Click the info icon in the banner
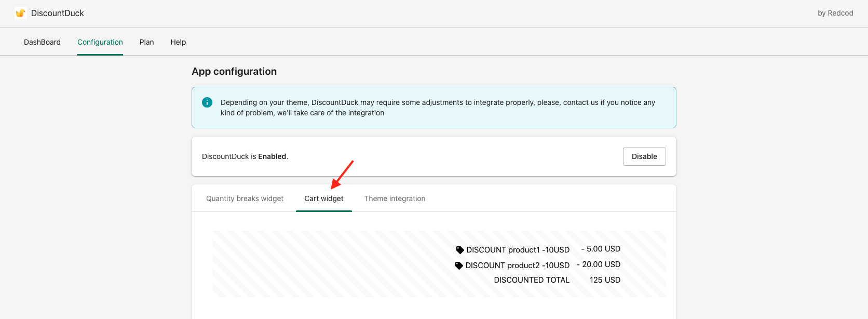868x319 pixels. (x=207, y=102)
